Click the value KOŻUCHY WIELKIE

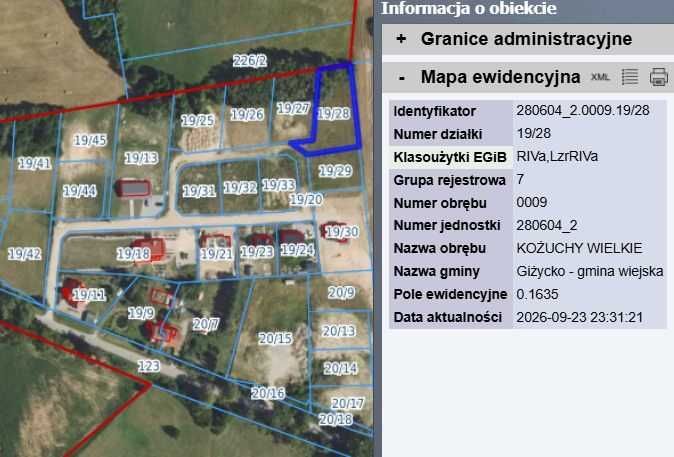(x=579, y=248)
